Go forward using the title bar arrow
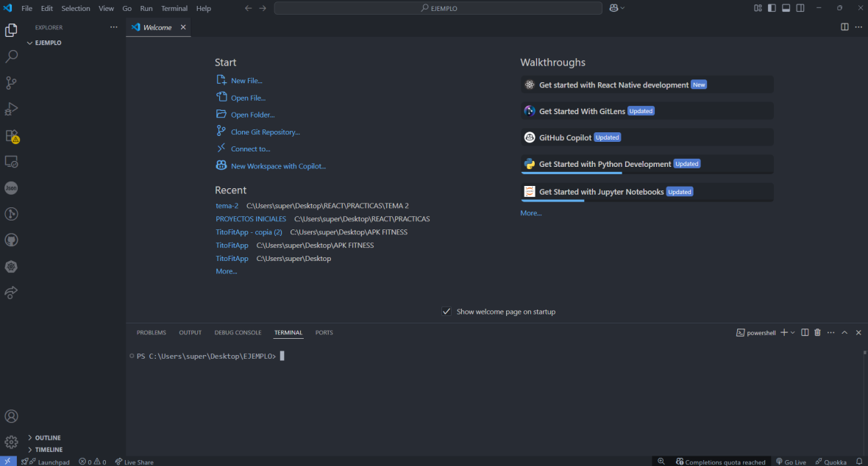Viewport: 868px width, 466px height. tap(263, 8)
